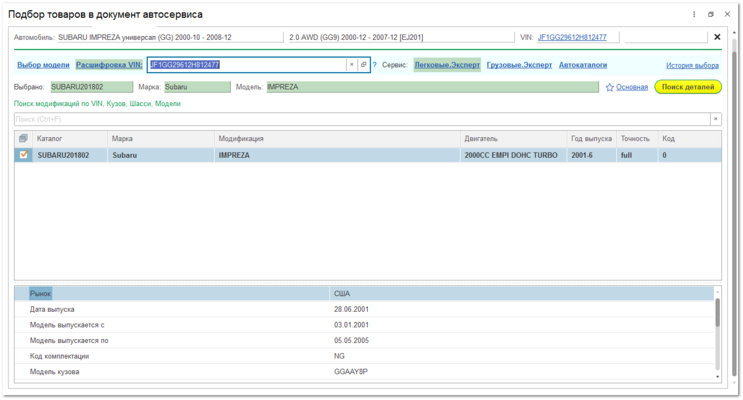Click the yellow Поиск деталей button
This screenshot has height=400, width=743.
688,87
